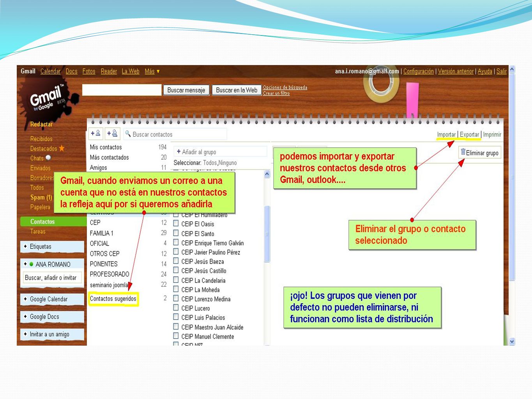Open Fotos in the top navigation
The height and width of the screenshot is (399, 532).
(89, 71)
